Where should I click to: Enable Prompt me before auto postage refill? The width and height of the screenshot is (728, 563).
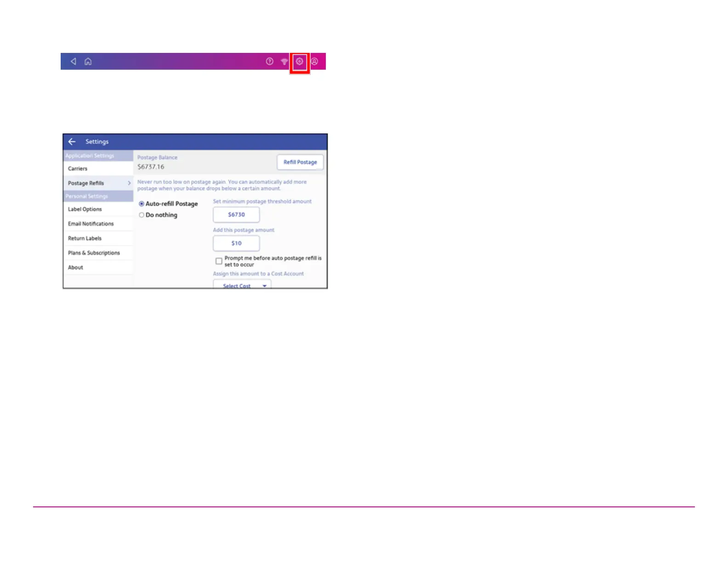pyautogui.click(x=219, y=261)
